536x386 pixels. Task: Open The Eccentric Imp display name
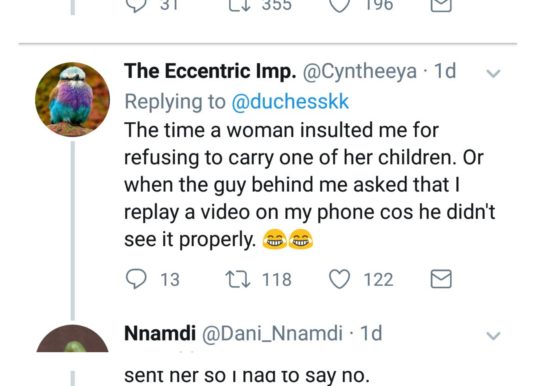click(210, 71)
